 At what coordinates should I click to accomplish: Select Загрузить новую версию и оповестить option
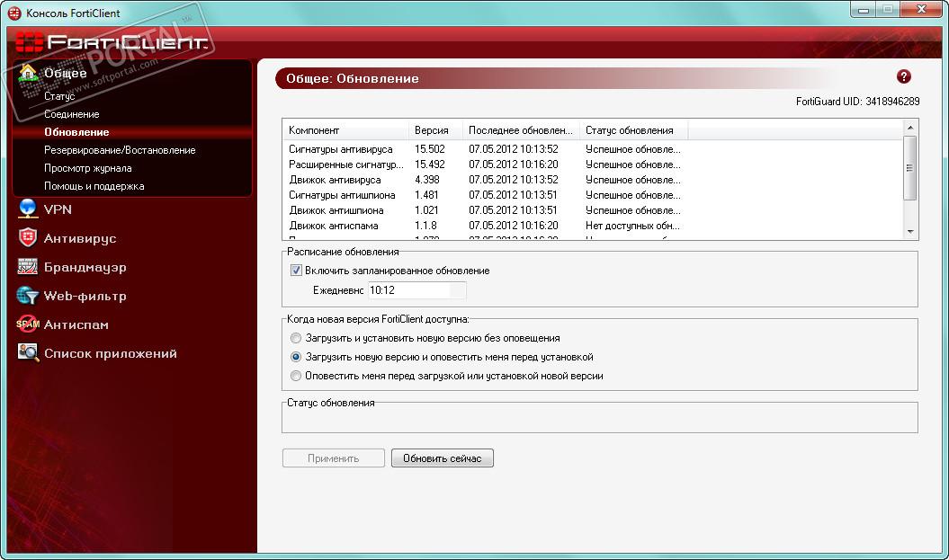(295, 357)
